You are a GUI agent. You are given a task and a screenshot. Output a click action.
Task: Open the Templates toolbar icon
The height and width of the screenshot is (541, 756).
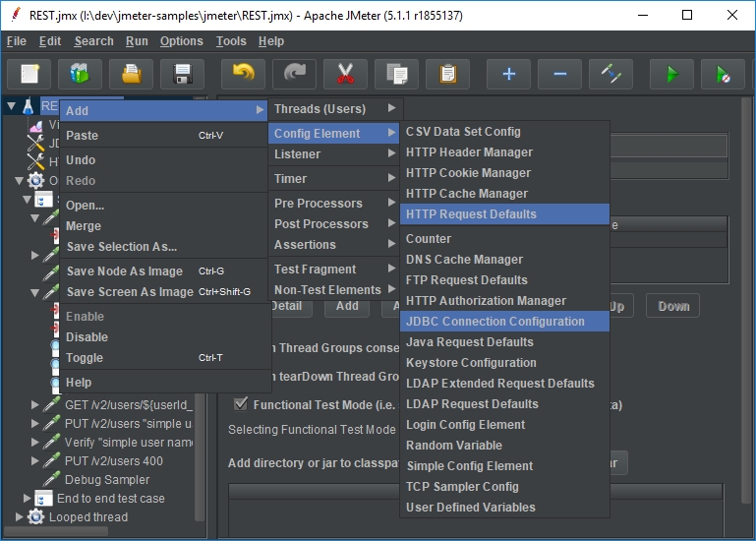80,74
